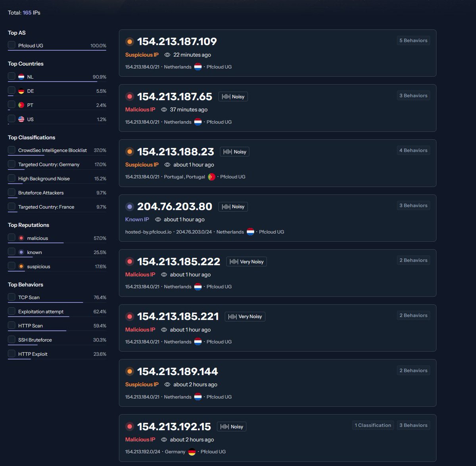Image resolution: width=476 pixels, height=466 pixels.
Task: Click red malicious status dot of 154.213.187.65
Action: click(129, 97)
